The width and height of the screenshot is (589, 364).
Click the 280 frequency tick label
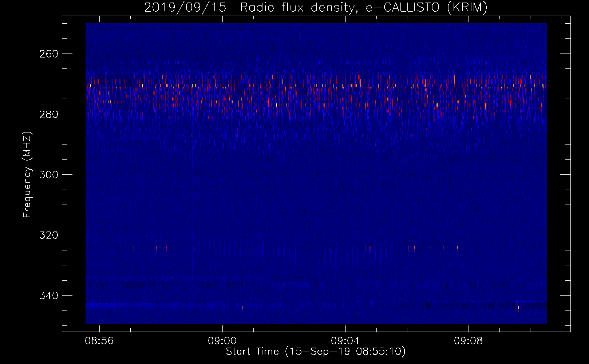click(48, 114)
